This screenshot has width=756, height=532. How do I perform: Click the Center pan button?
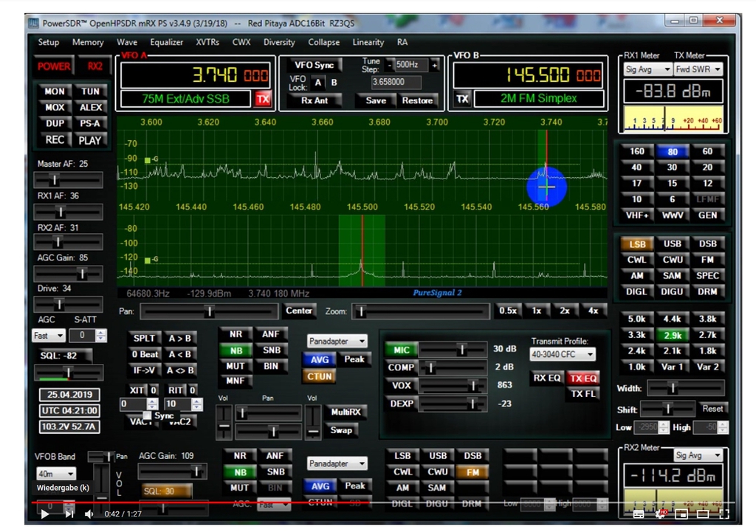(299, 311)
